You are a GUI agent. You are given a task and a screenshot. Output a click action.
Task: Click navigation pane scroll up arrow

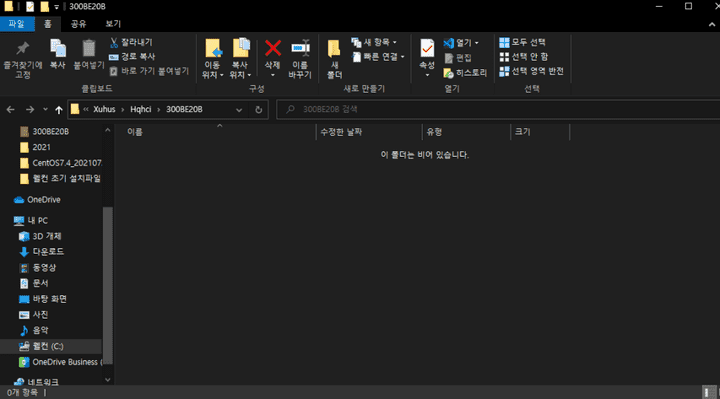tap(108, 130)
